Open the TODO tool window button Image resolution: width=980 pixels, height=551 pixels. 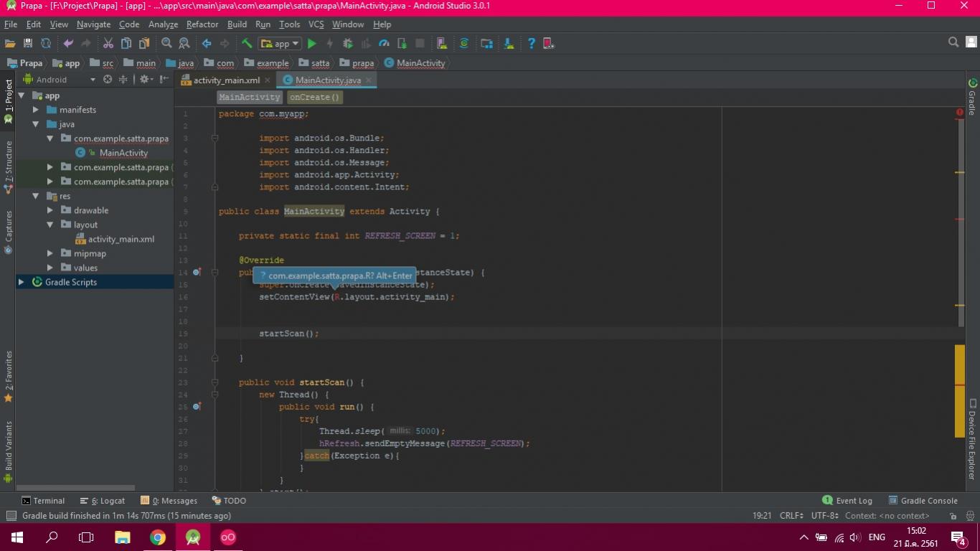tap(229, 501)
